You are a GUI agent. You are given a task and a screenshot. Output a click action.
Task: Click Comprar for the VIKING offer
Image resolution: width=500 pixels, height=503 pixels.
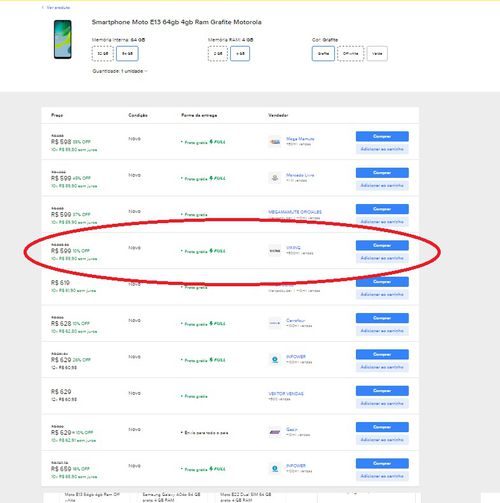click(382, 245)
